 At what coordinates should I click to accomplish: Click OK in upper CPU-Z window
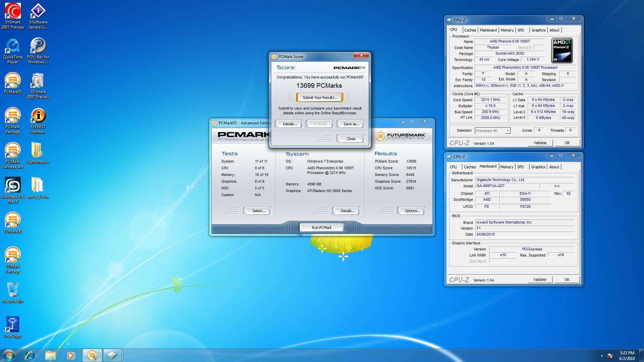point(567,143)
